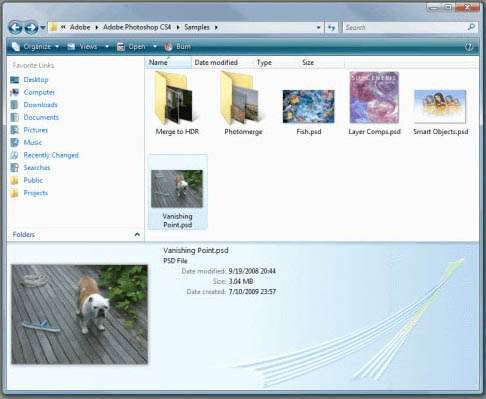
Task: Open the Views dropdown arrow
Action: pos(107,47)
